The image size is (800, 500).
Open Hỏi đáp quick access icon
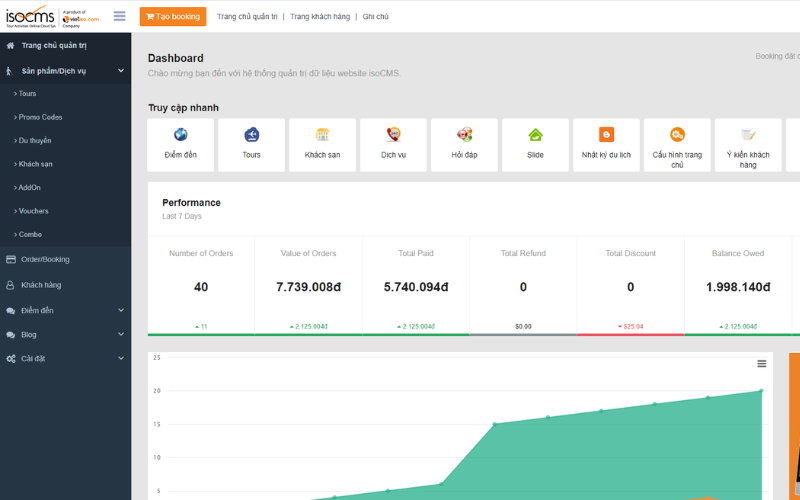(464, 135)
